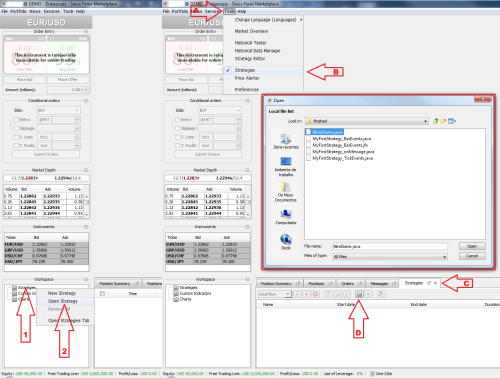The height and width of the screenshot is (378, 500).
Task: Expand the Local Run dropdown
Action: pos(287,294)
